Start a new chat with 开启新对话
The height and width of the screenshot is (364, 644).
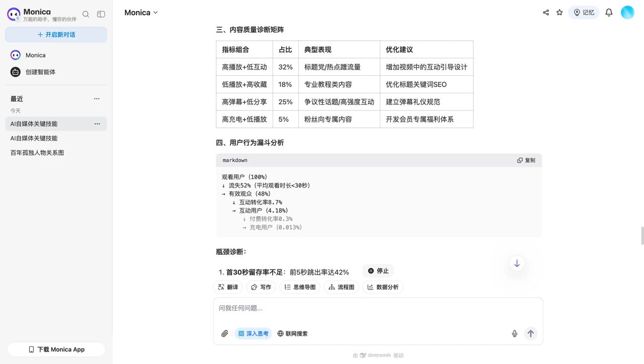pos(56,35)
